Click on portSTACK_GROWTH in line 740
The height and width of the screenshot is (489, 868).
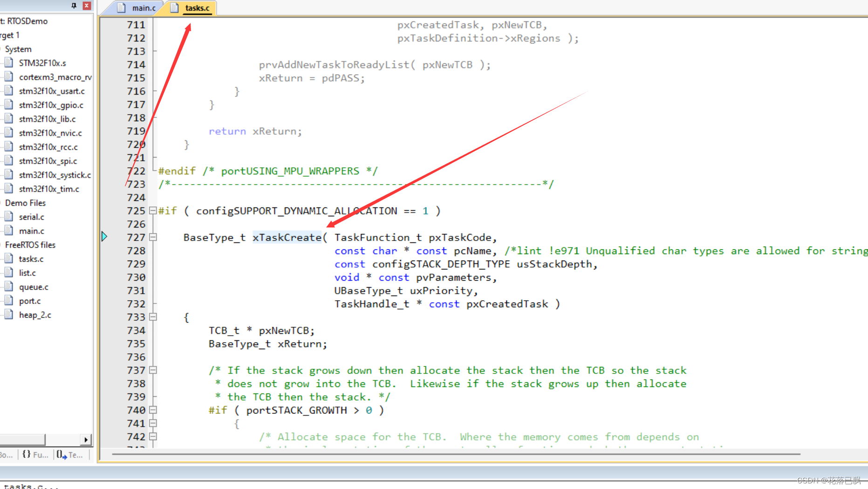coord(297,410)
